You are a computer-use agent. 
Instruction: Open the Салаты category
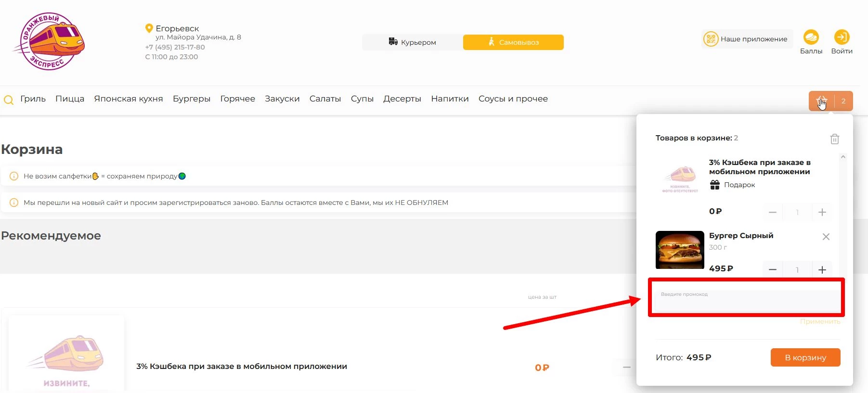325,99
